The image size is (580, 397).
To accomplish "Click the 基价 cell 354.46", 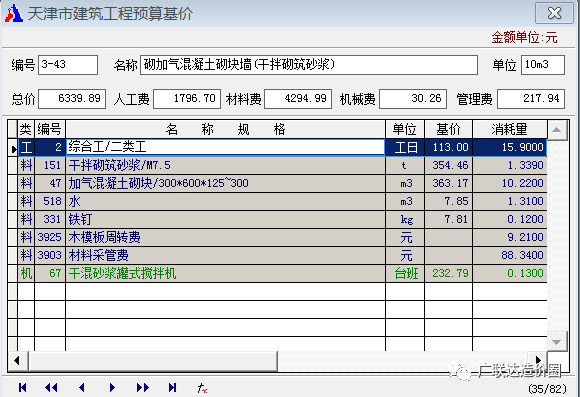I will click(x=448, y=165).
